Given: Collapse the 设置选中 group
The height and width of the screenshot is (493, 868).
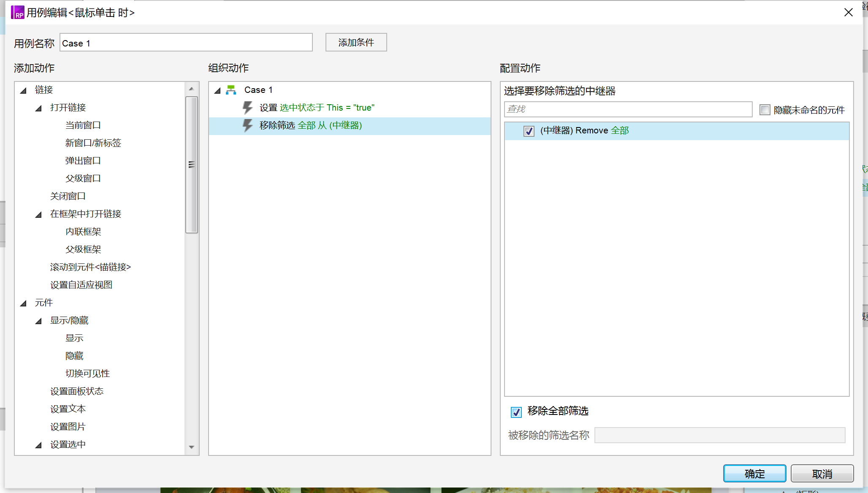Looking at the screenshot, I should point(39,444).
